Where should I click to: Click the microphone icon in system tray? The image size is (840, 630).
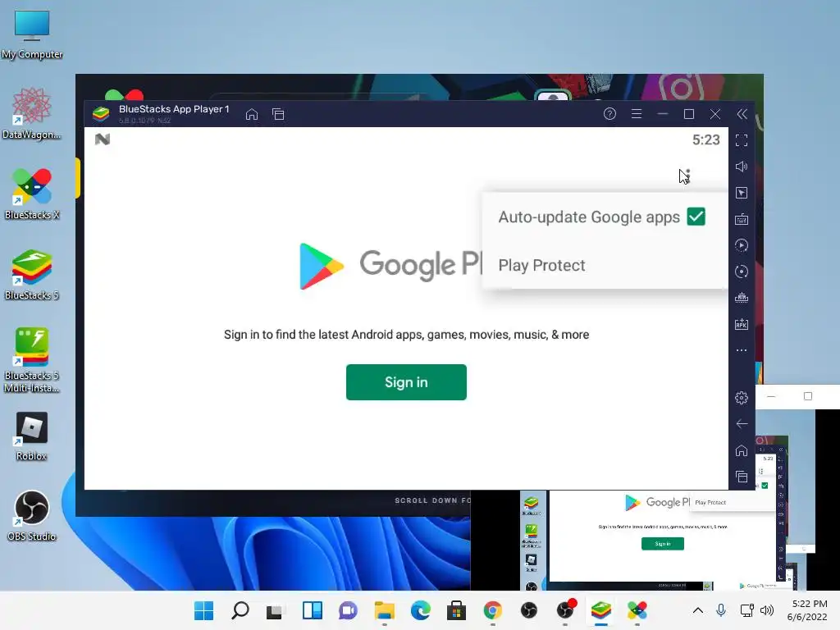point(721,610)
